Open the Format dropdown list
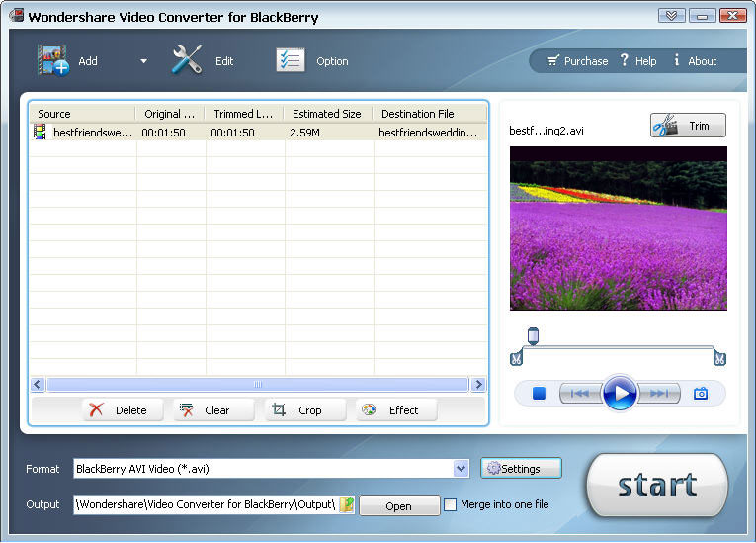The width and height of the screenshot is (756, 543). click(x=461, y=468)
